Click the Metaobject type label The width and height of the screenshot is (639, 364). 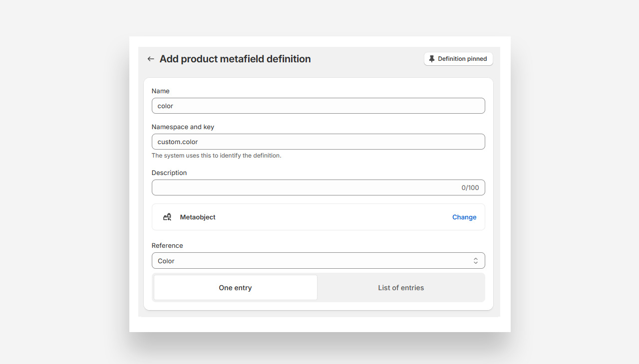coord(198,217)
